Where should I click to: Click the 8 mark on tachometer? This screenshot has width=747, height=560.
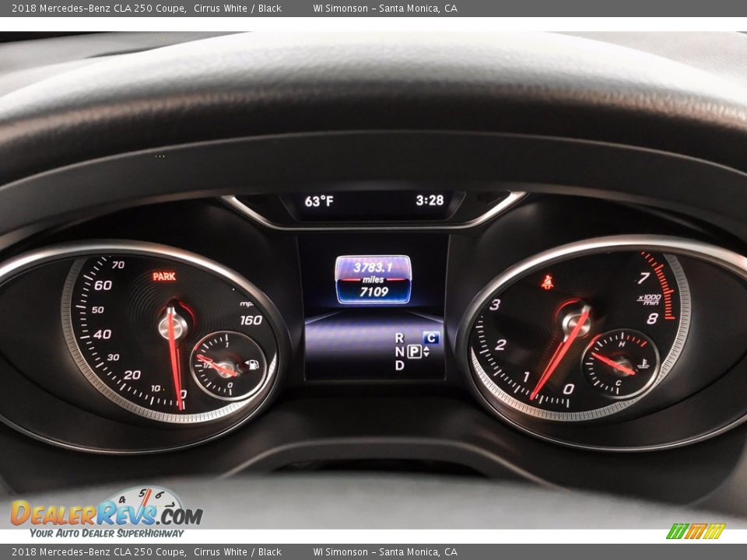(652, 319)
